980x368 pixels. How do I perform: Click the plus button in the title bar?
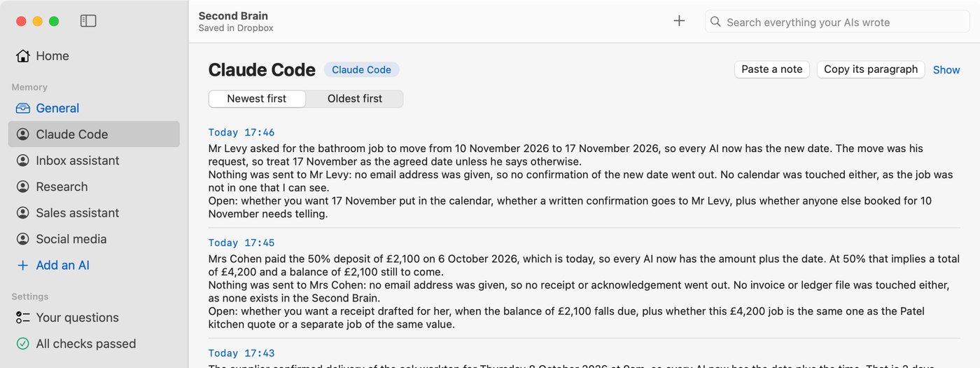coord(679,21)
